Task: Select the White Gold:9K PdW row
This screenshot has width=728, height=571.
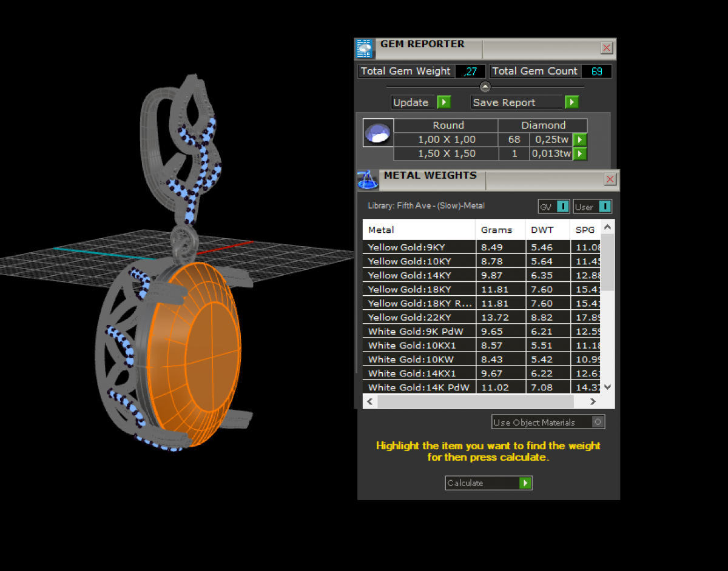Action: coord(482,331)
